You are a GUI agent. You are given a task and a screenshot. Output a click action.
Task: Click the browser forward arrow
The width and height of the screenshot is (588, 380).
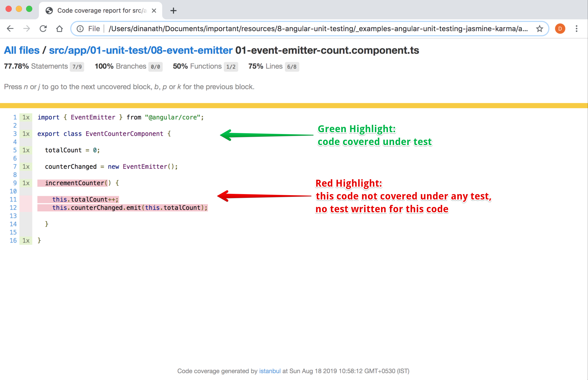pos(26,28)
